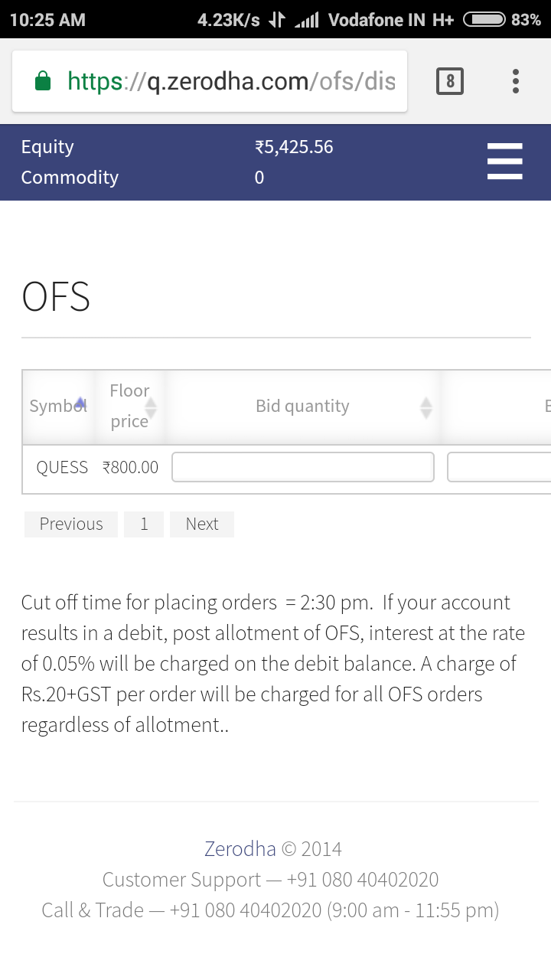Open Chrome's three-dot overflow menu
This screenshot has height=980, width=551.
pyautogui.click(x=516, y=81)
